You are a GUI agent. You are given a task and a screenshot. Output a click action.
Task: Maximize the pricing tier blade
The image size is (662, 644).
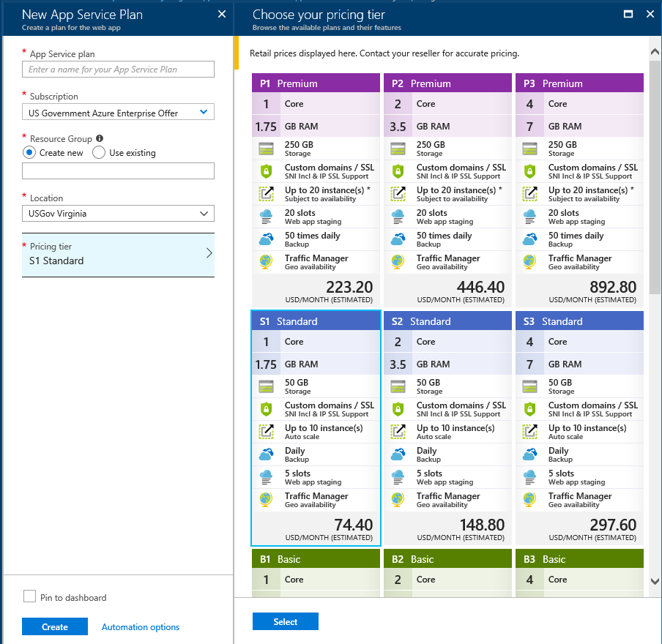click(628, 15)
